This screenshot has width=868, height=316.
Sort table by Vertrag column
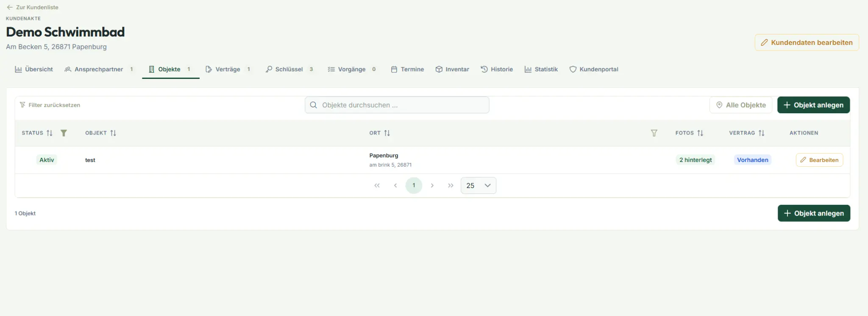pos(762,133)
